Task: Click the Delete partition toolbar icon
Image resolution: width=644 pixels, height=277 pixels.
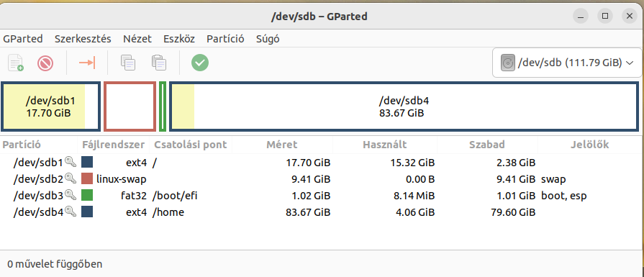Action: tap(45, 63)
